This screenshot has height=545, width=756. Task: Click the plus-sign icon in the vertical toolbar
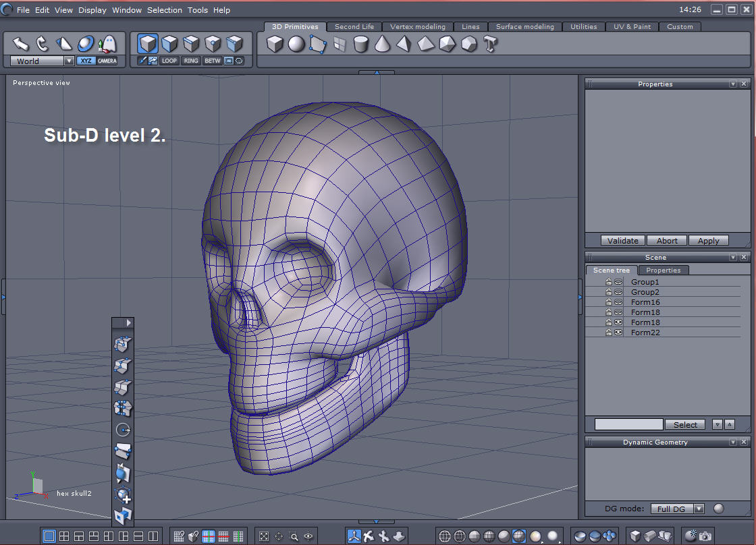coord(123,494)
